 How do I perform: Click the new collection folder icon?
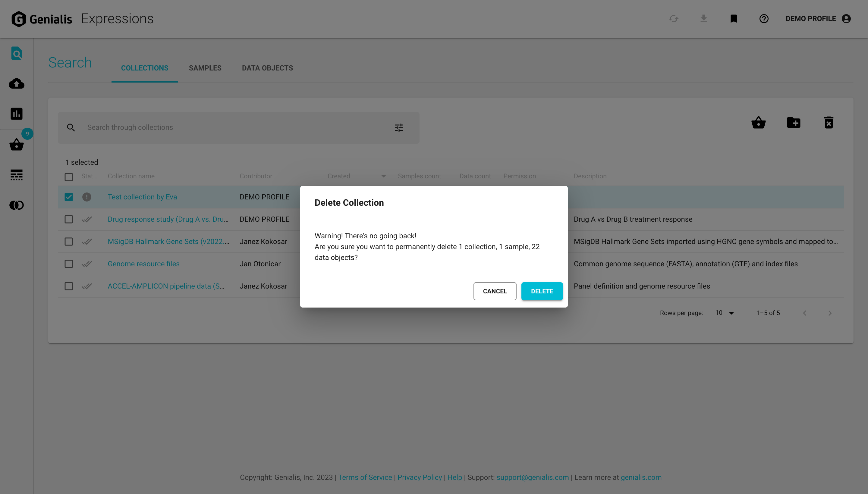click(x=794, y=123)
